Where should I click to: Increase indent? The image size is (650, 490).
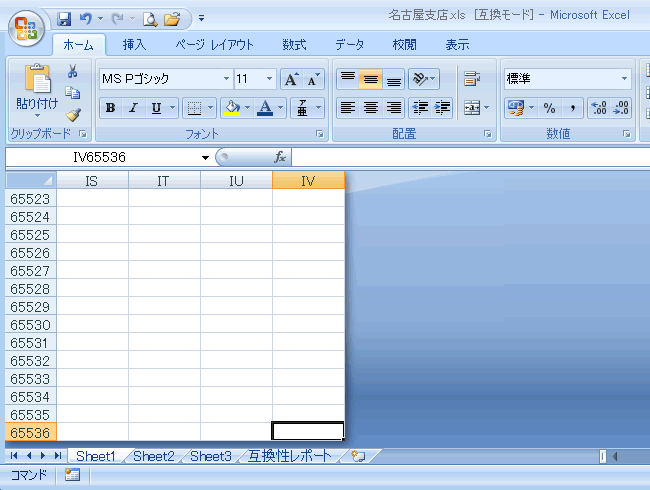point(442,108)
